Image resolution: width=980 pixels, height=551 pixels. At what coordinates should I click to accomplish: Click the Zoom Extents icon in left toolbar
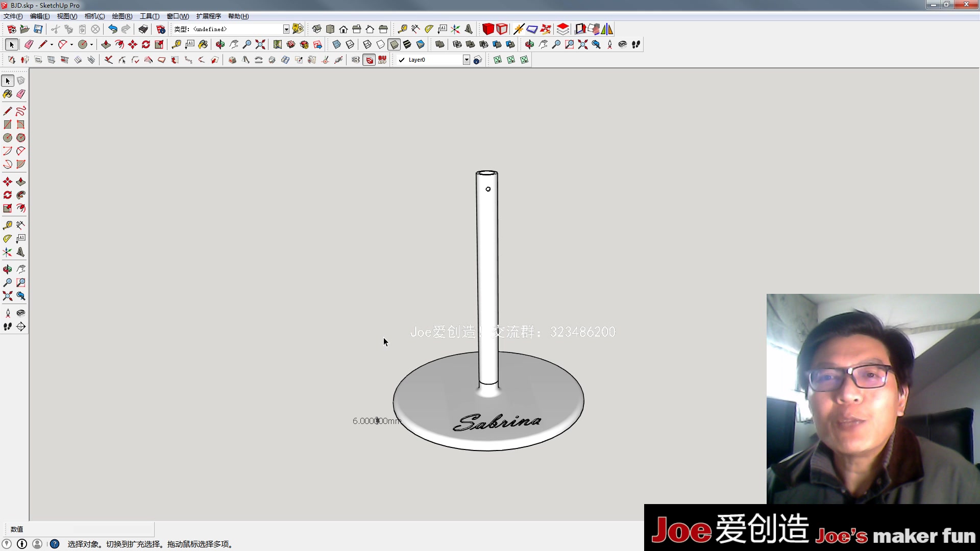(x=8, y=296)
